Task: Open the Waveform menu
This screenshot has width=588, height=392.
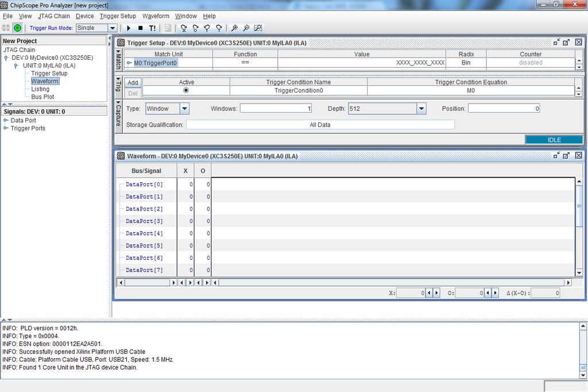Action: point(156,16)
